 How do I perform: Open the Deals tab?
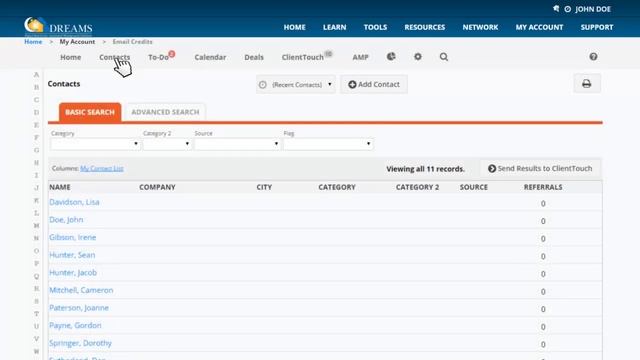click(254, 57)
